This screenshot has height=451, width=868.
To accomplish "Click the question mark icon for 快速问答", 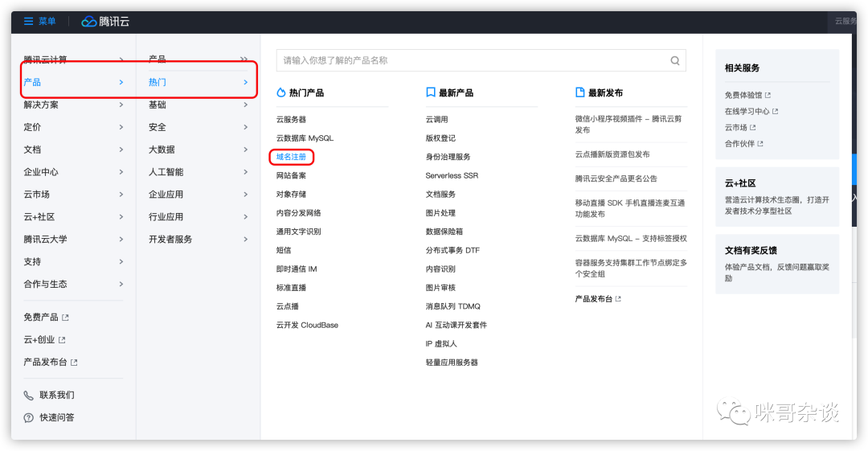I will [28, 418].
